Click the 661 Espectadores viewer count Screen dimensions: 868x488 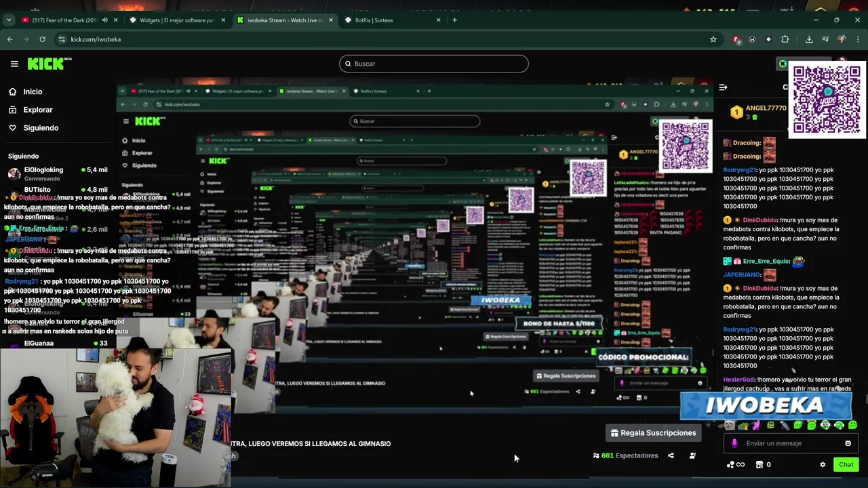[x=625, y=455]
